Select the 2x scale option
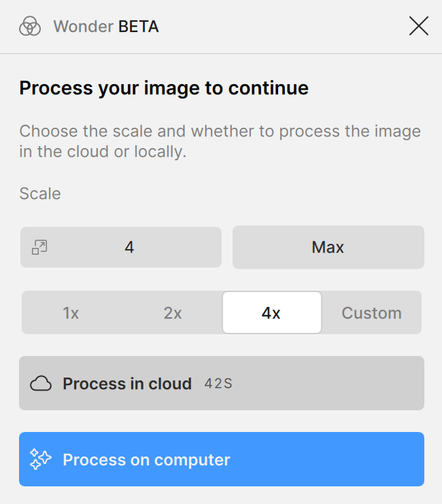 [173, 313]
